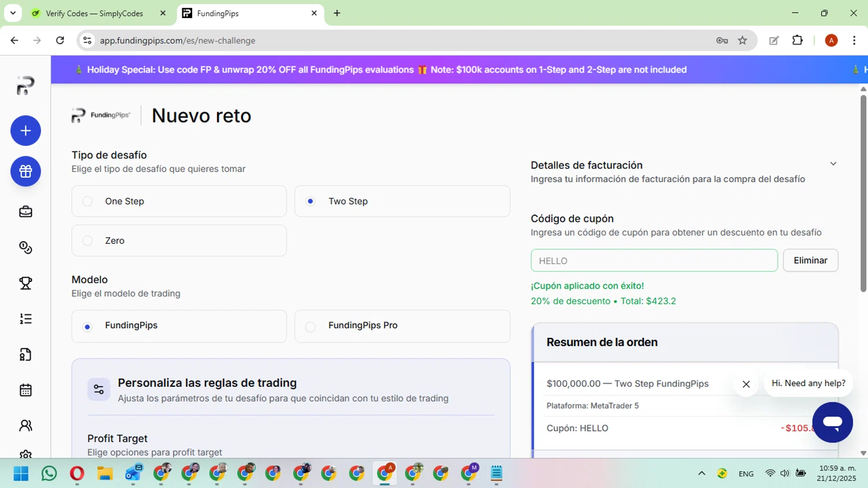
Task: Select the Zero challenge type
Action: [x=179, y=241]
